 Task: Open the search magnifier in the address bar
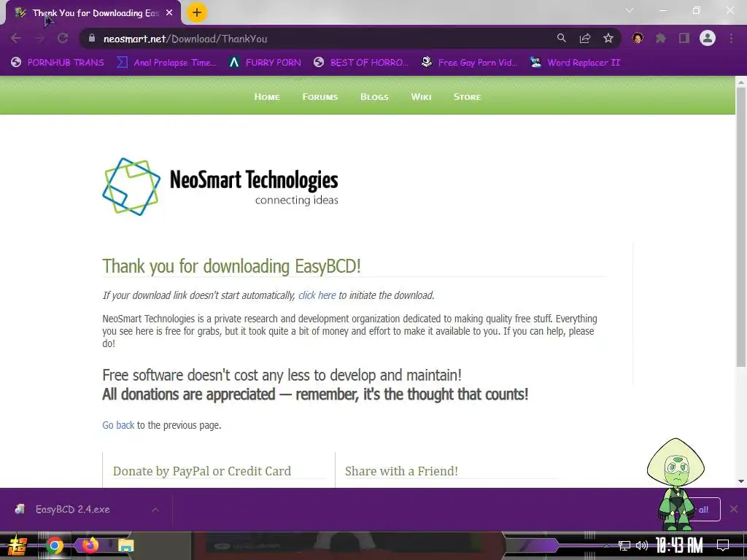click(562, 39)
